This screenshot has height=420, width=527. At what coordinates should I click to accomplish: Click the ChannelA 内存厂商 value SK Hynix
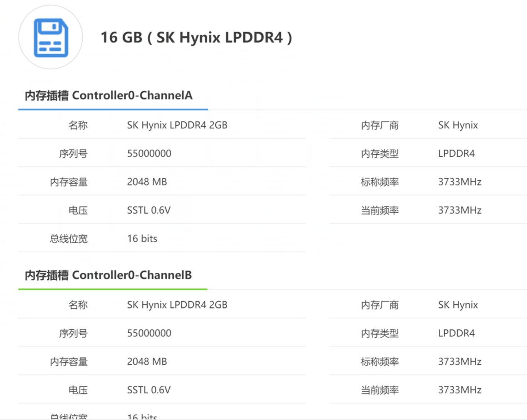tap(458, 125)
